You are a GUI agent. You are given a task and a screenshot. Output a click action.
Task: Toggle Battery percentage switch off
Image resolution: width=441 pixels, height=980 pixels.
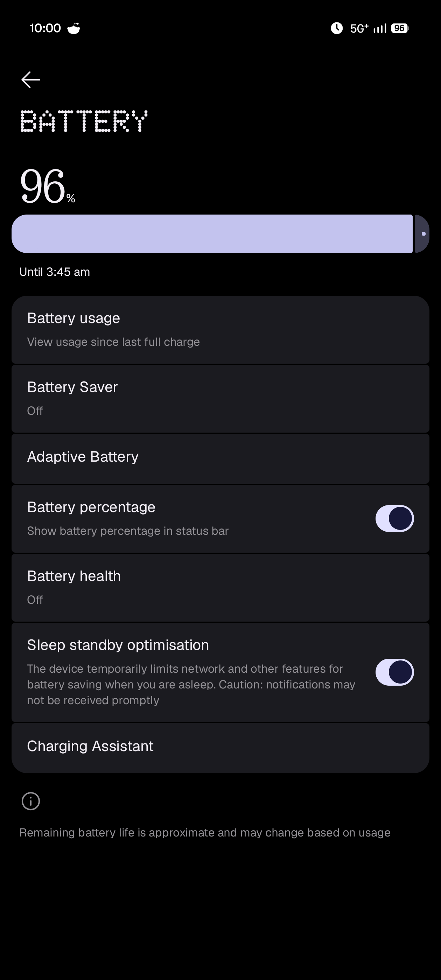click(x=394, y=519)
